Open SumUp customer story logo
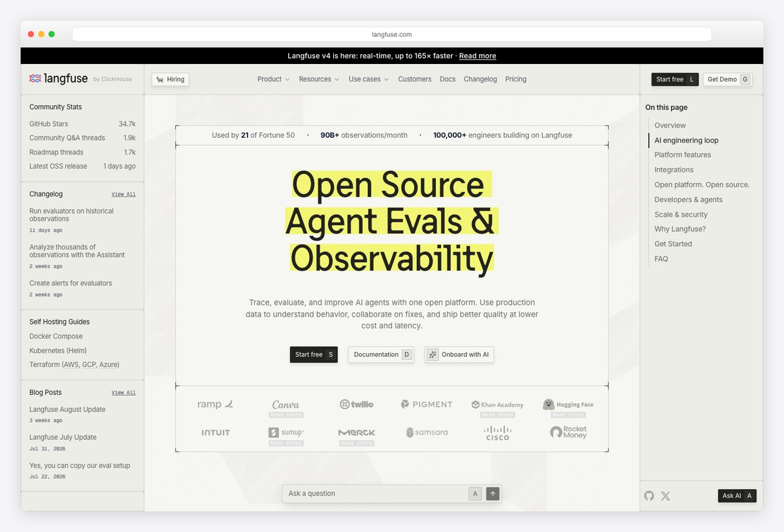This screenshot has height=532, width=784. click(x=286, y=433)
